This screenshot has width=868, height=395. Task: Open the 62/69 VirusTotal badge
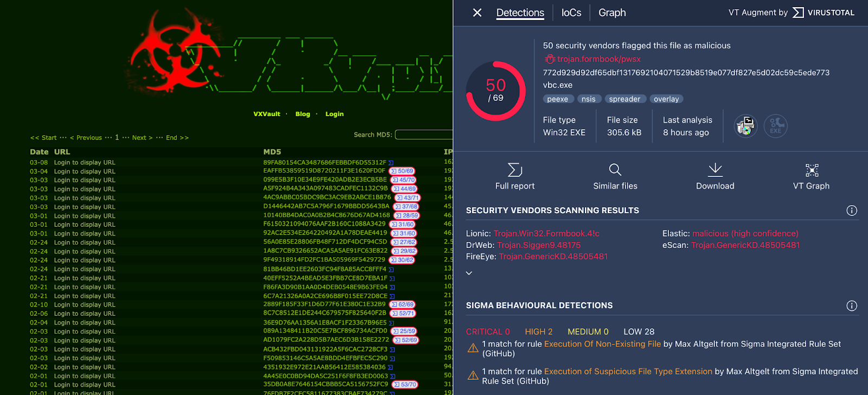coord(403,304)
